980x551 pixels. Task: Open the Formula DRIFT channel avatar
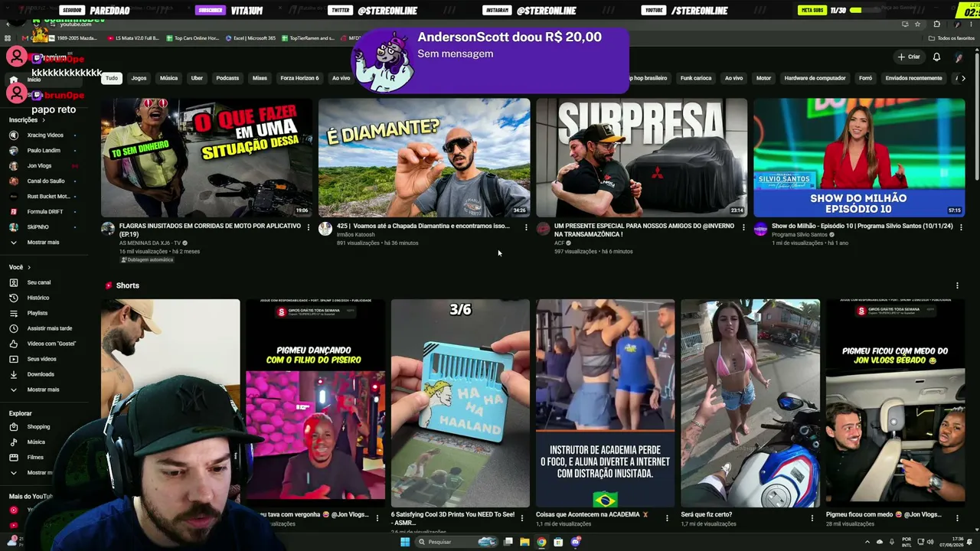tap(13, 212)
